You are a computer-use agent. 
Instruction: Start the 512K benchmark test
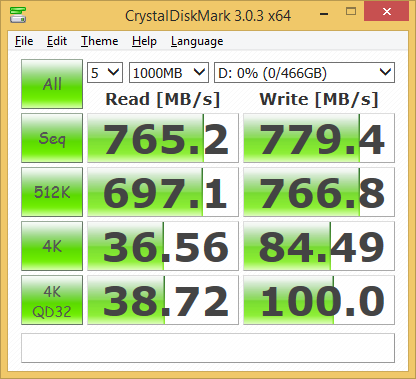click(x=52, y=192)
